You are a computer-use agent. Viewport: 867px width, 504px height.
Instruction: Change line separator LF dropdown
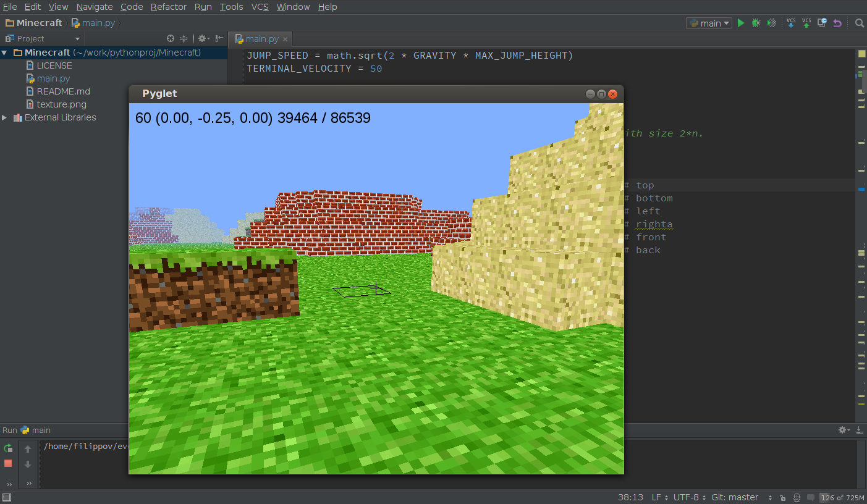click(659, 498)
